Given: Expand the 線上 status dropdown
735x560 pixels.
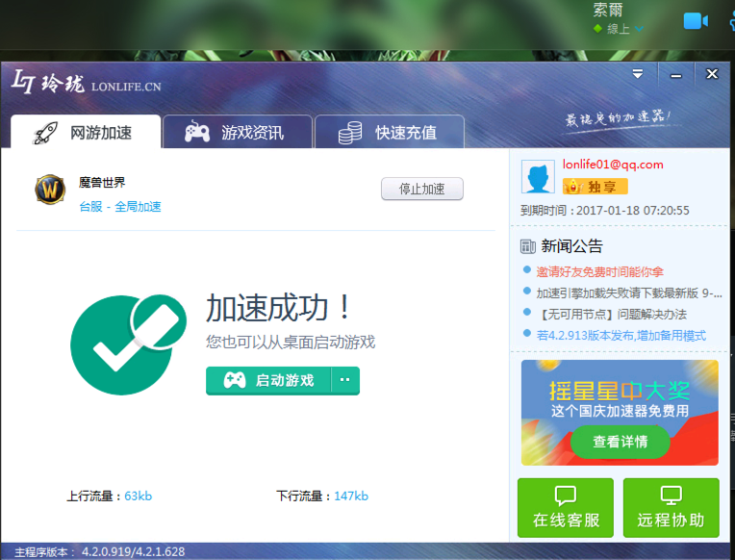Looking at the screenshot, I should tap(639, 29).
